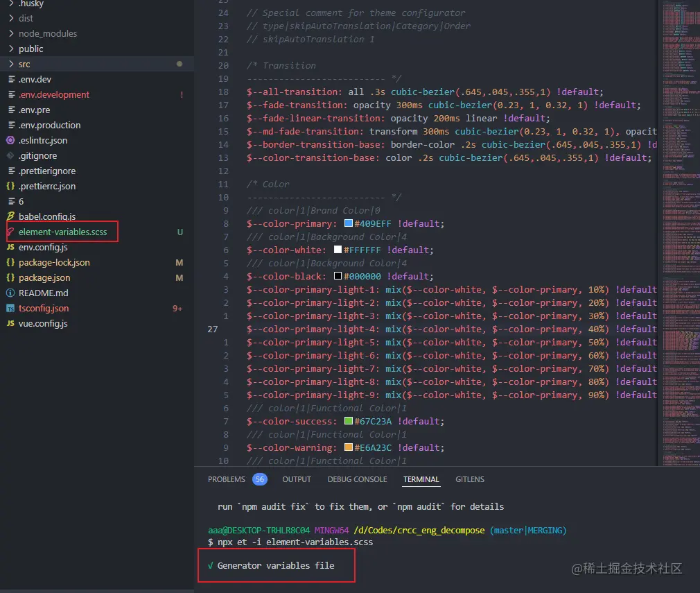This screenshot has width=700, height=593.
Task: Click current line number 27 in gutter
Action: (x=213, y=329)
